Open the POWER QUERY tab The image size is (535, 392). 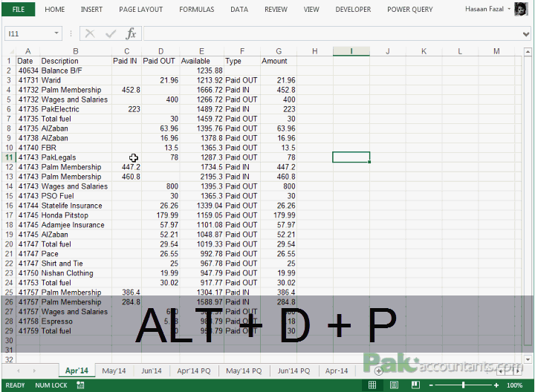point(409,10)
